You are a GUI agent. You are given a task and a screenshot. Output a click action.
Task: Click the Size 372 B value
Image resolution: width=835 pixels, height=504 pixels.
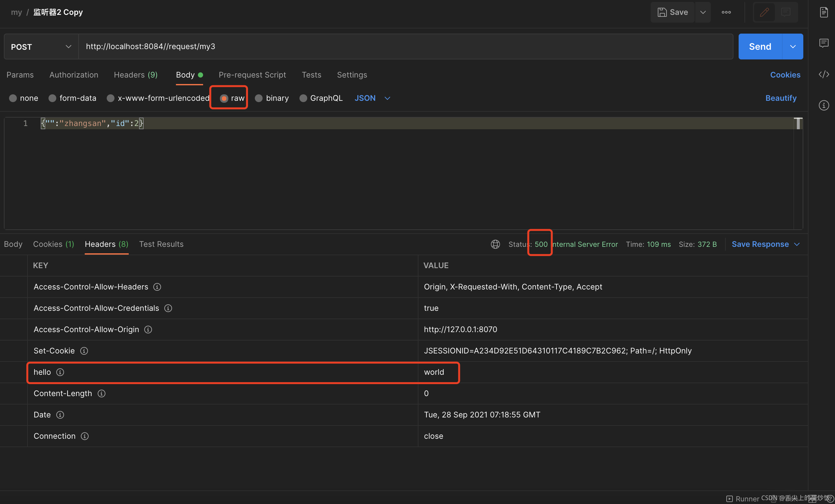[x=707, y=244]
